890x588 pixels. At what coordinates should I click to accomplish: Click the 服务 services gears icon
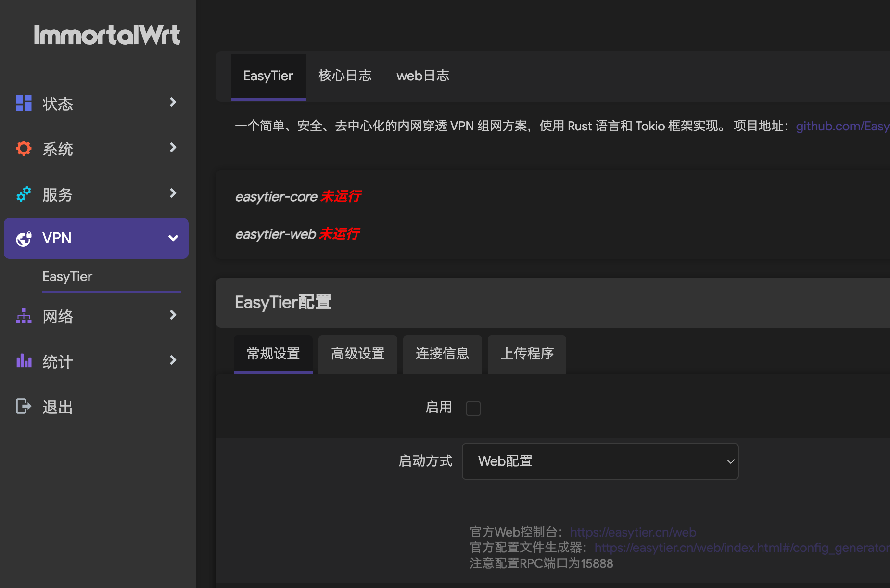(23, 194)
